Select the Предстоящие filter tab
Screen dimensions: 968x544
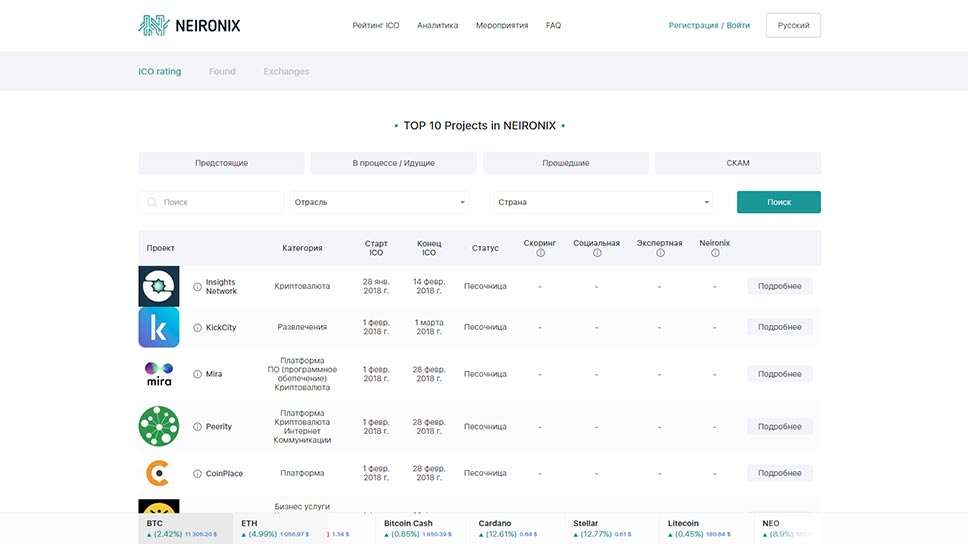(x=221, y=163)
